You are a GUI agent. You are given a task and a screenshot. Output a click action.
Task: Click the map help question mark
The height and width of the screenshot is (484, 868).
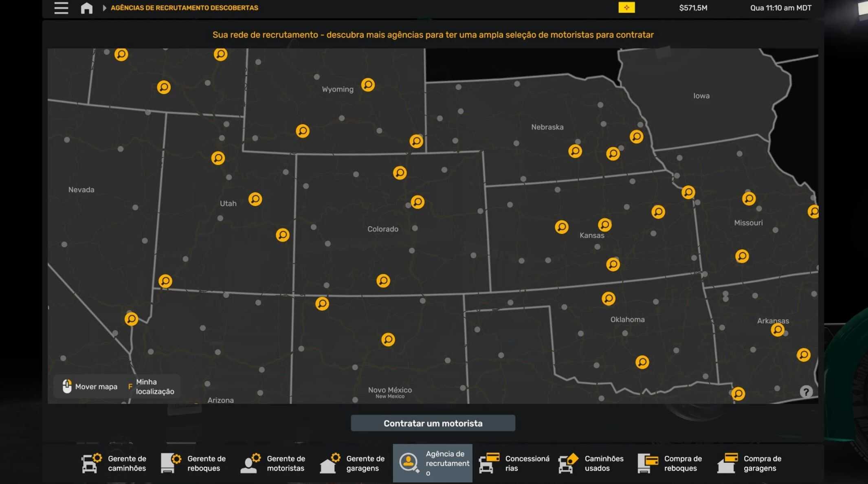[x=806, y=392]
